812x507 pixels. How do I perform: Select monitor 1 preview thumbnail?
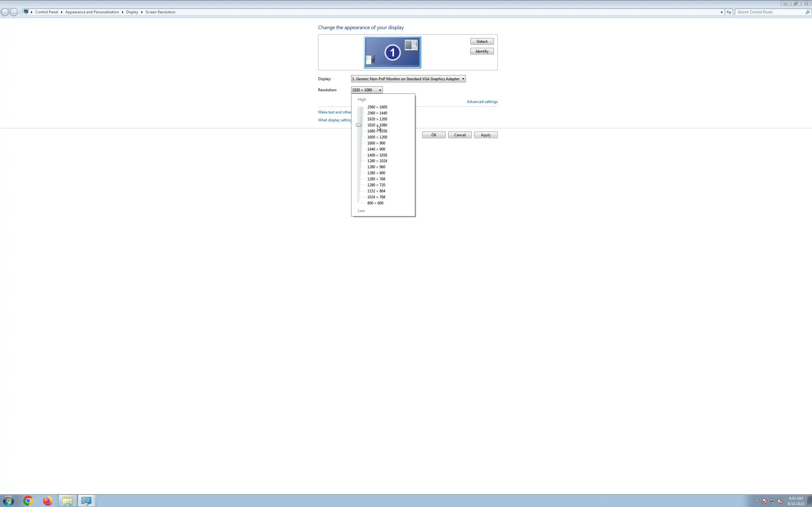[392, 52]
